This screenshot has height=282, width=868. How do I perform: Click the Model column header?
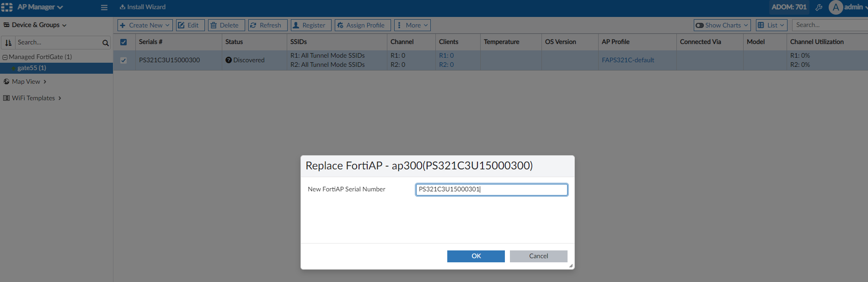(x=755, y=42)
